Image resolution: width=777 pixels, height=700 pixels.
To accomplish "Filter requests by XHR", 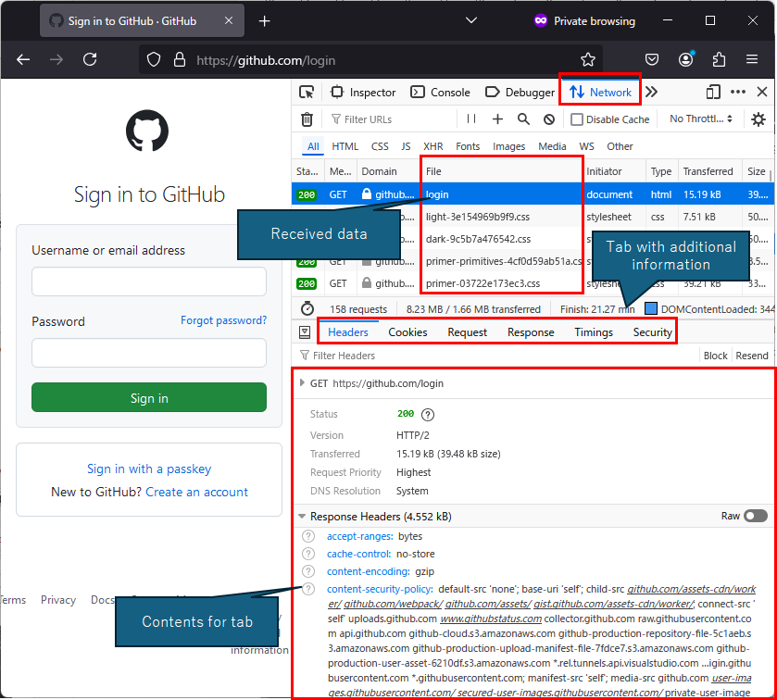I will [x=432, y=146].
